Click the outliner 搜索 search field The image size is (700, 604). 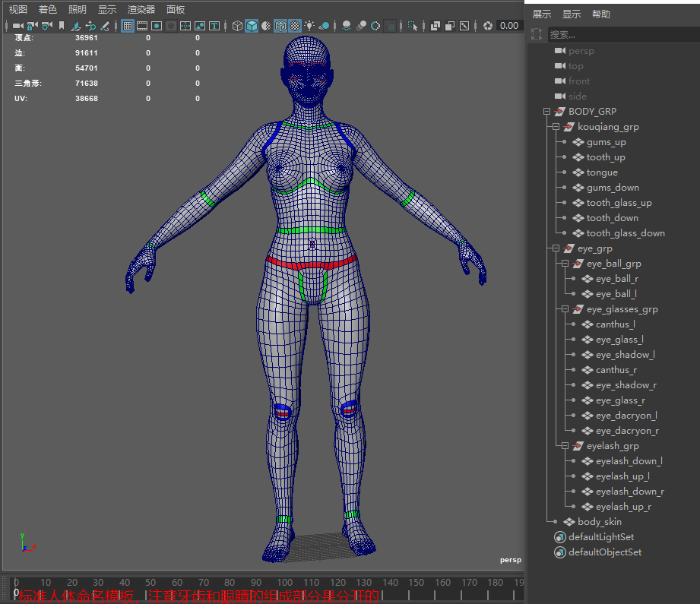pos(619,35)
